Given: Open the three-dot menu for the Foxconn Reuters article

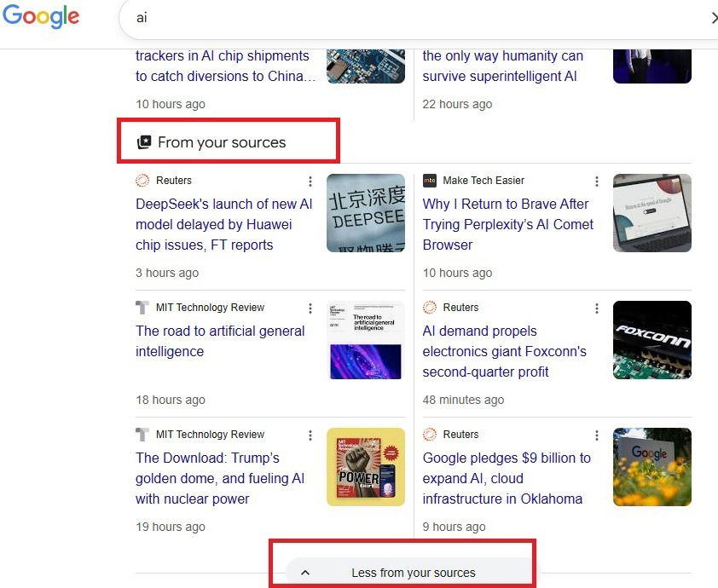Looking at the screenshot, I should 597,308.
